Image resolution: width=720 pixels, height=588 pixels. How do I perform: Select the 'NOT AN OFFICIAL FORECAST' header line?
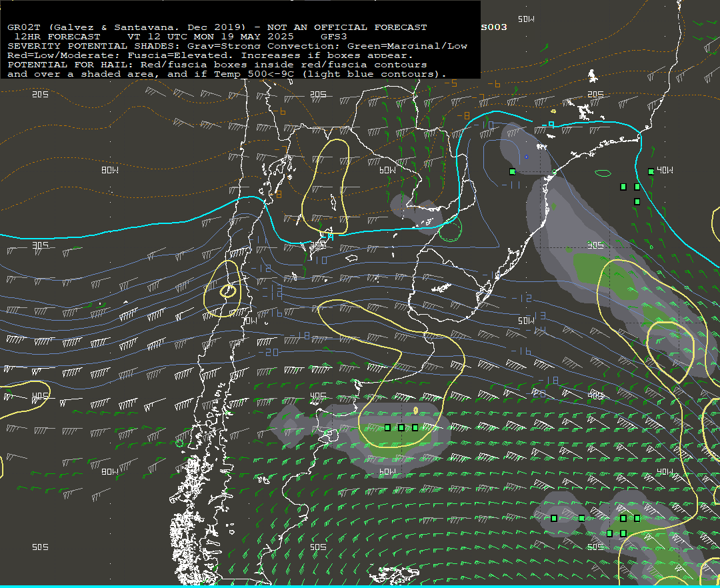point(217,27)
